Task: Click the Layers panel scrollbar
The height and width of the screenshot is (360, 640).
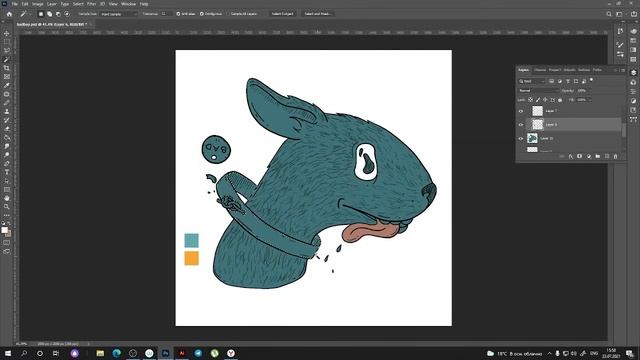Action: point(624,130)
